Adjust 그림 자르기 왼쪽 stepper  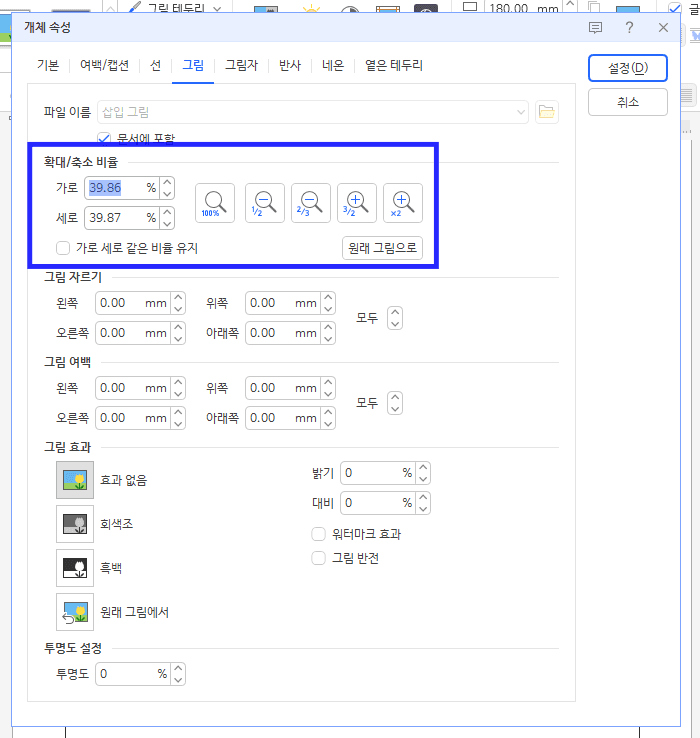pyautogui.click(x=178, y=303)
